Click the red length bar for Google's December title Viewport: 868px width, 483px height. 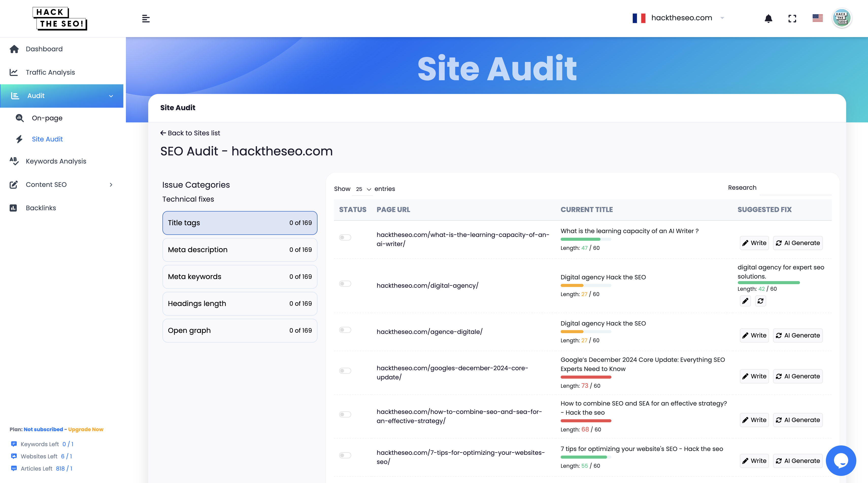tap(586, 377)
